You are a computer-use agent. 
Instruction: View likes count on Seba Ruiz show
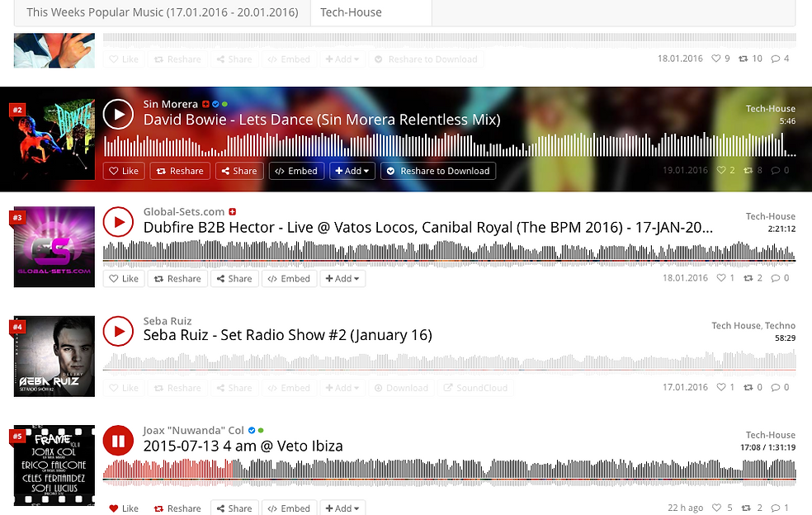[725, 388]
